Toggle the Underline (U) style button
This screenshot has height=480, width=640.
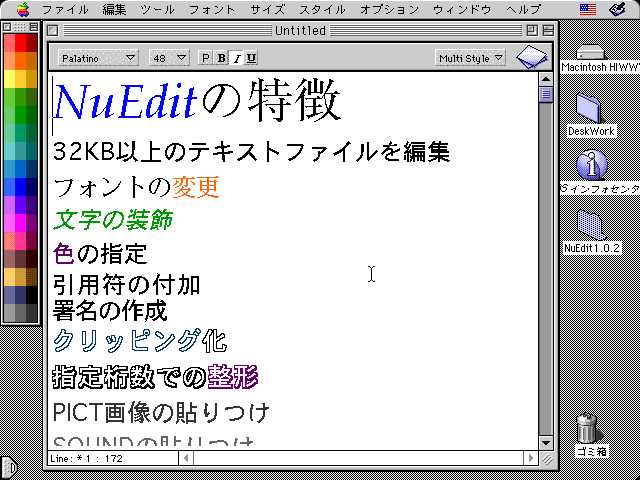(x=251, y=58)
